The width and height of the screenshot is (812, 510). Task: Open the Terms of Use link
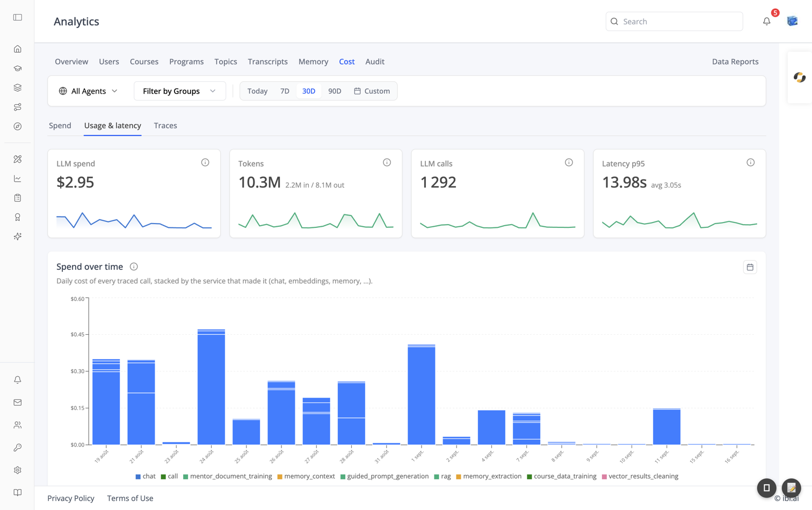[x=130, y=499]
